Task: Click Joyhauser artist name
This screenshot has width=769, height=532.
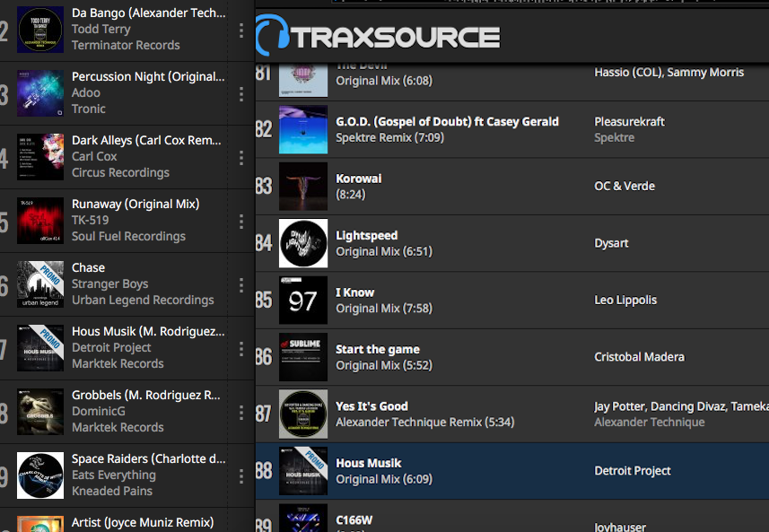Action: [x=620, y=528]
